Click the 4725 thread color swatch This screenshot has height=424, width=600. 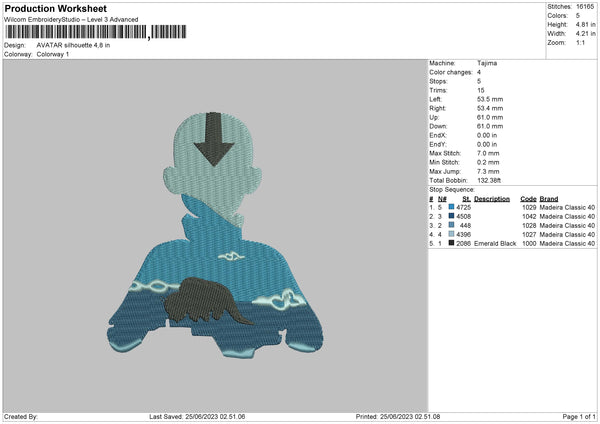point(451,207)
